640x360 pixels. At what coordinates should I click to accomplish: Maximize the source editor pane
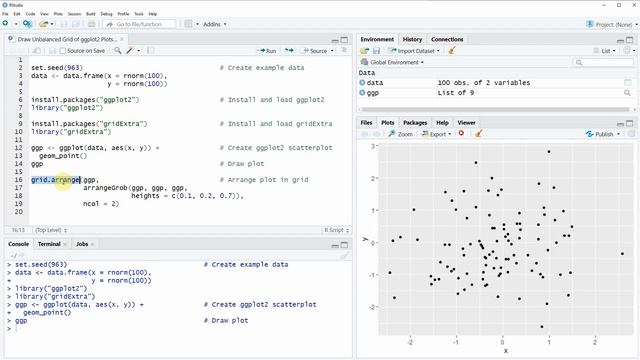[344, 40]
